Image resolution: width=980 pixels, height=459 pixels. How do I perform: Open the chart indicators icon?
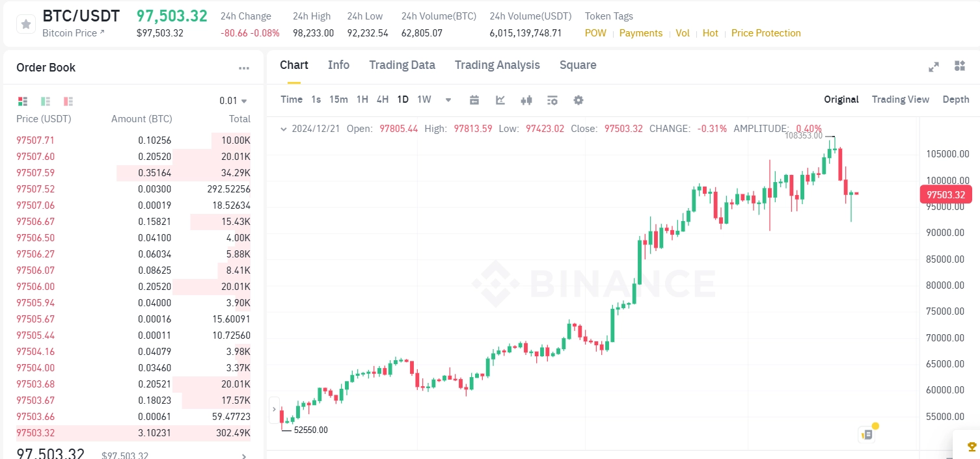click(x=500, y=99)
